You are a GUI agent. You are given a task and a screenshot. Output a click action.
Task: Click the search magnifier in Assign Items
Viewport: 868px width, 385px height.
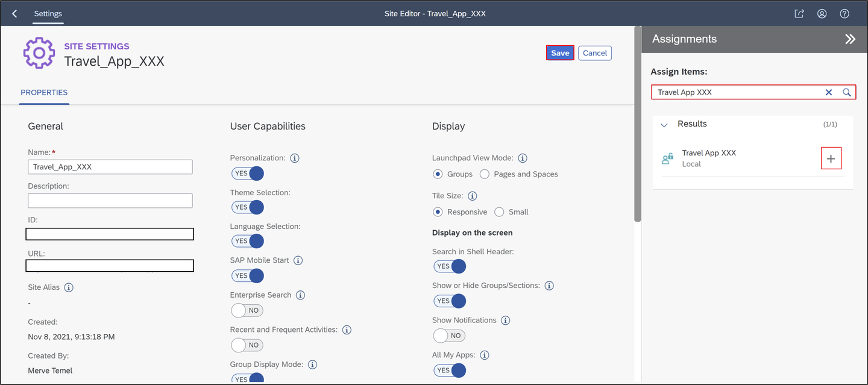[847, 92]
